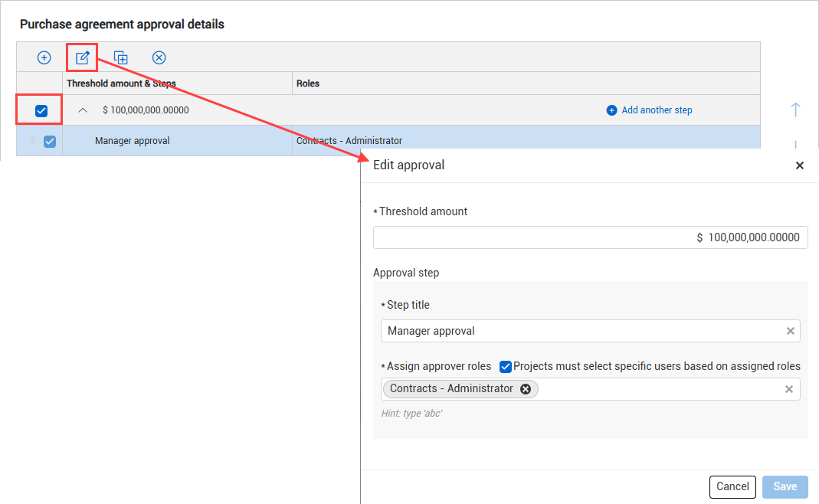
Task: Clear the Step title field
Action: pyautogui.click(x=791, y=331)
